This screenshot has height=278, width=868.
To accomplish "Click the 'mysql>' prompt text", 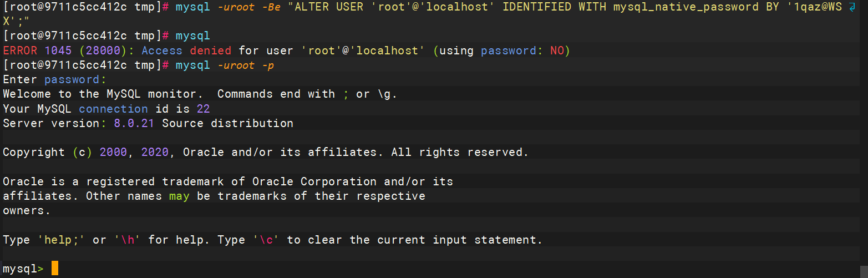I will tap(23, 269).
